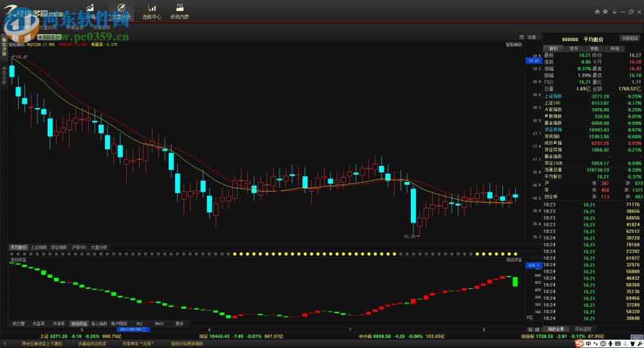Screen dimensions: 644x348
Task: Select 日 period at chart bottom right
Action: [530, 329]
